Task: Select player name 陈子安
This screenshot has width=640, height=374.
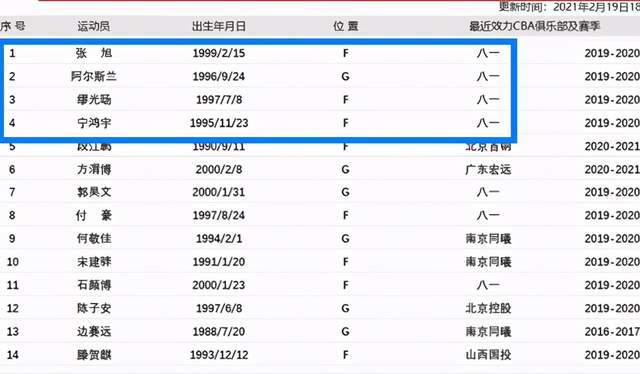Action: 94,308
